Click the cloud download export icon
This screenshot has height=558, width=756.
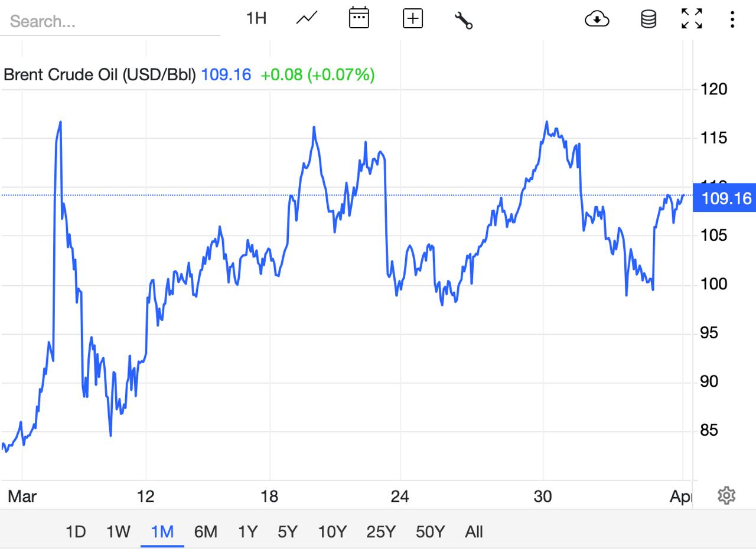pyautogui.click(x=597, y=19)
